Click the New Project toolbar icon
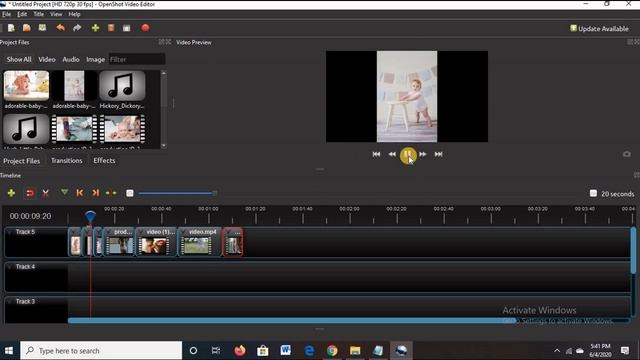 11,28
